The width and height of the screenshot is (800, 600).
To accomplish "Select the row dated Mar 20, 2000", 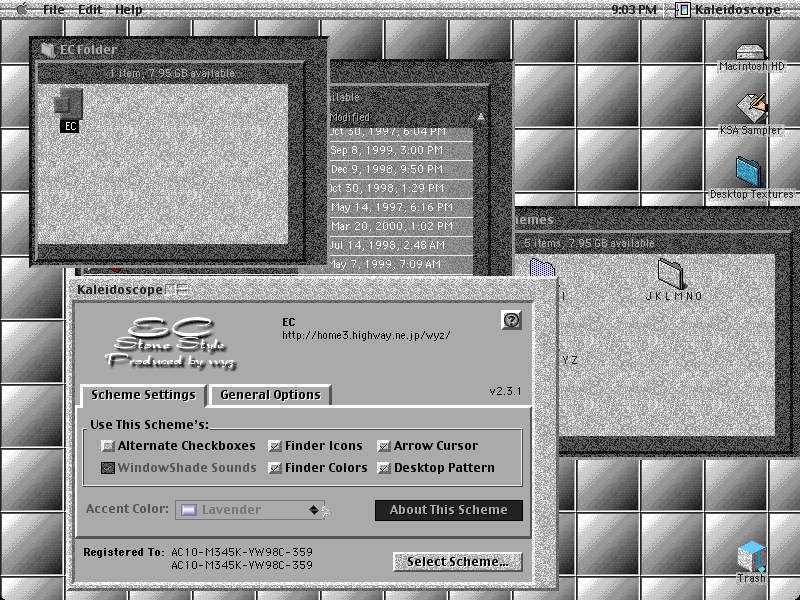I will (401, 227).
